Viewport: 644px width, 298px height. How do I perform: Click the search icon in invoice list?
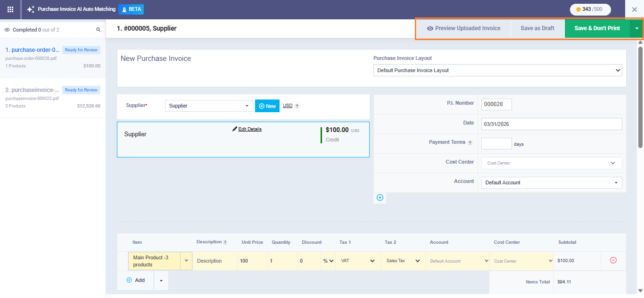(x=99, y=30)
